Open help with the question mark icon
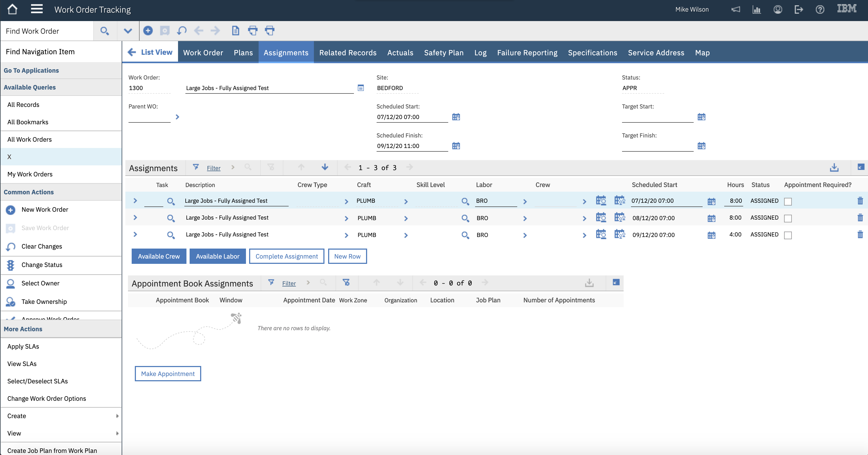The image size is (868, 455). 820,9
